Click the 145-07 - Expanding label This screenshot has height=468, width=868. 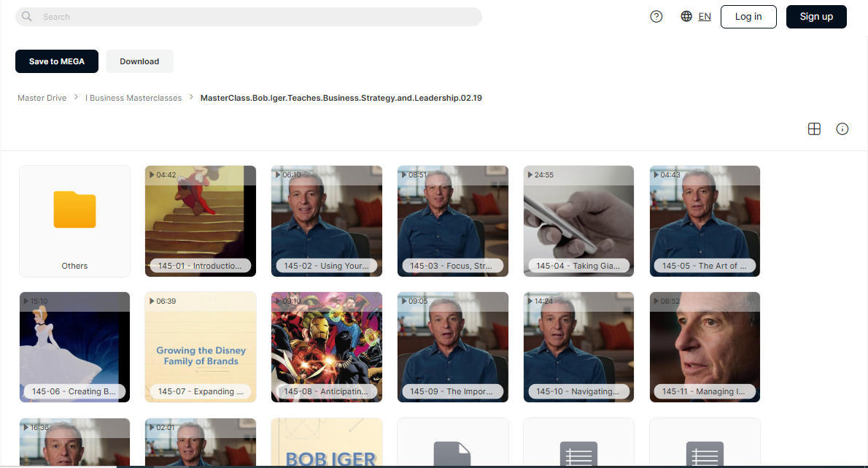(x=201, y=391)
